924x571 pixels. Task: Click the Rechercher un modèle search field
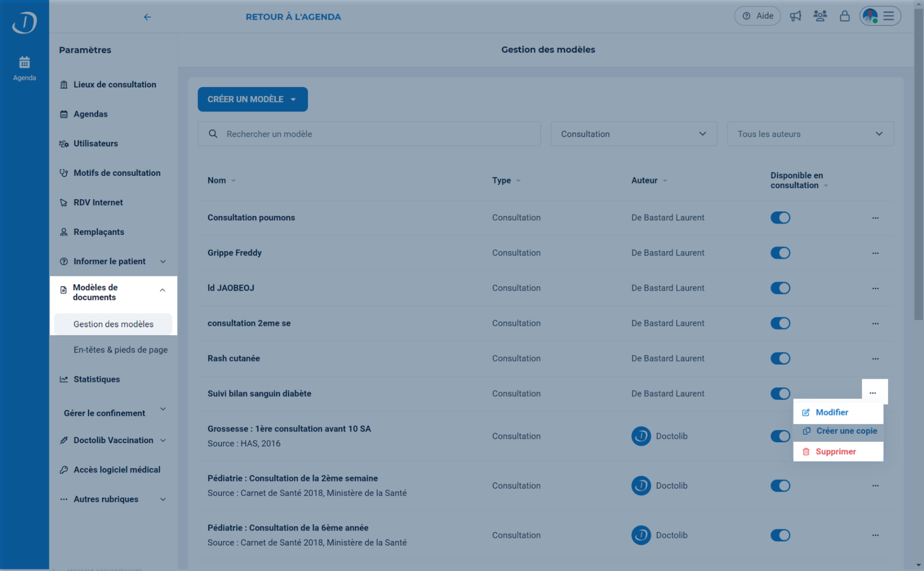[369, 134]
